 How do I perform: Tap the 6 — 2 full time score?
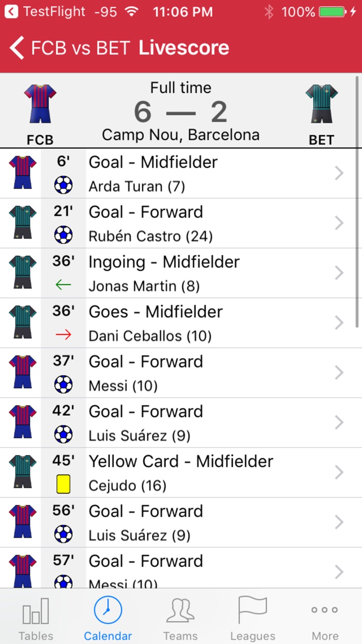[180, 111]
